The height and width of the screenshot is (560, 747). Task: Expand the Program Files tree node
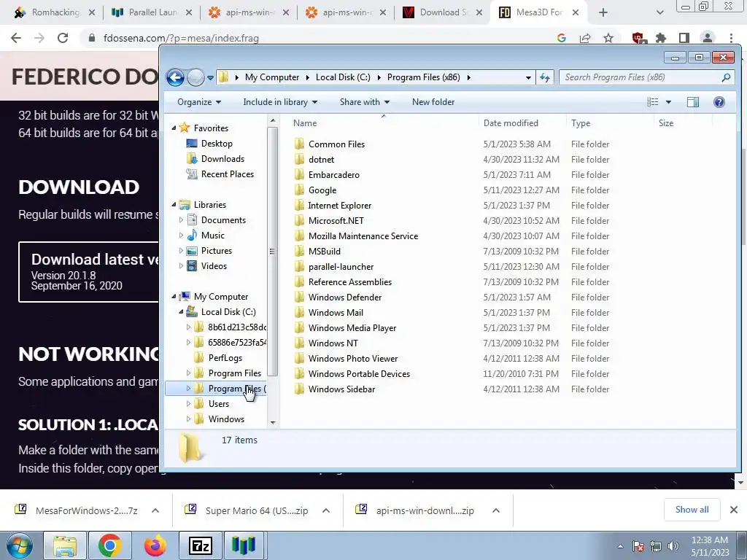pyautogui.click(x=188, y=373)
